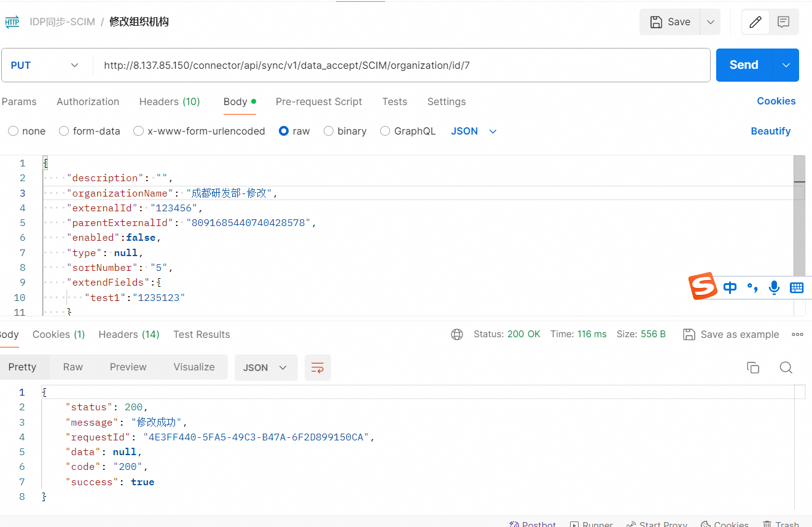Copy the response body with copy icon
Screen dimensions: 812x527
pos(753,367)
